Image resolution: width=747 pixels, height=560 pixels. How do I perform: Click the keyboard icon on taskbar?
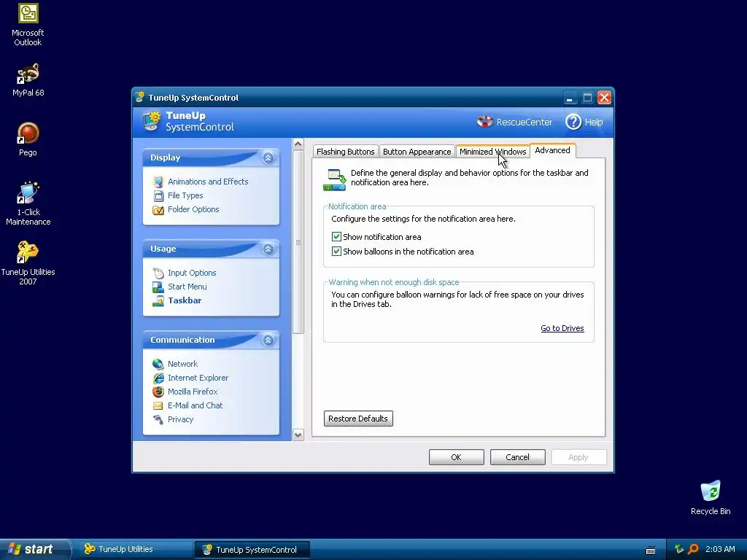tap(651, 550)
